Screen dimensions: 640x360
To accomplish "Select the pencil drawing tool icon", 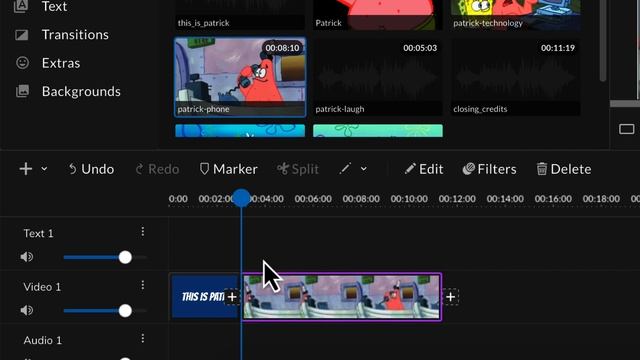I will pyautogui.click(x=345, y=169).
